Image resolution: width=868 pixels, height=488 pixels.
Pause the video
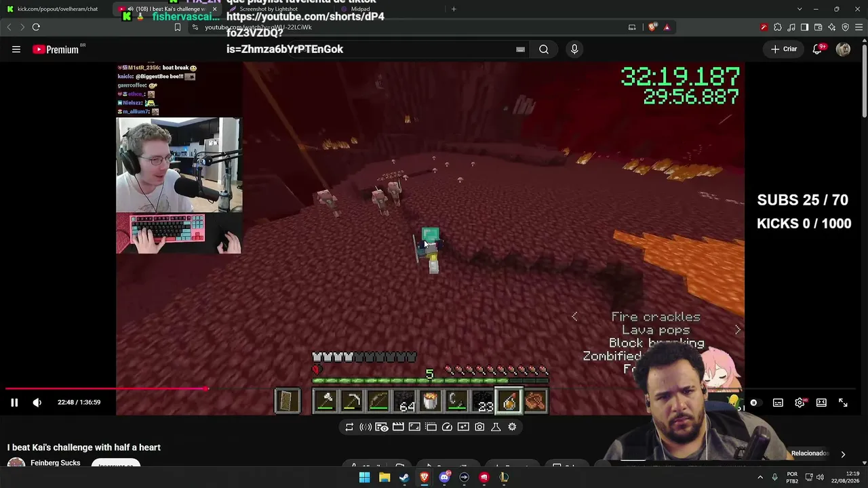pyautogui.click(x=14, y=403)
